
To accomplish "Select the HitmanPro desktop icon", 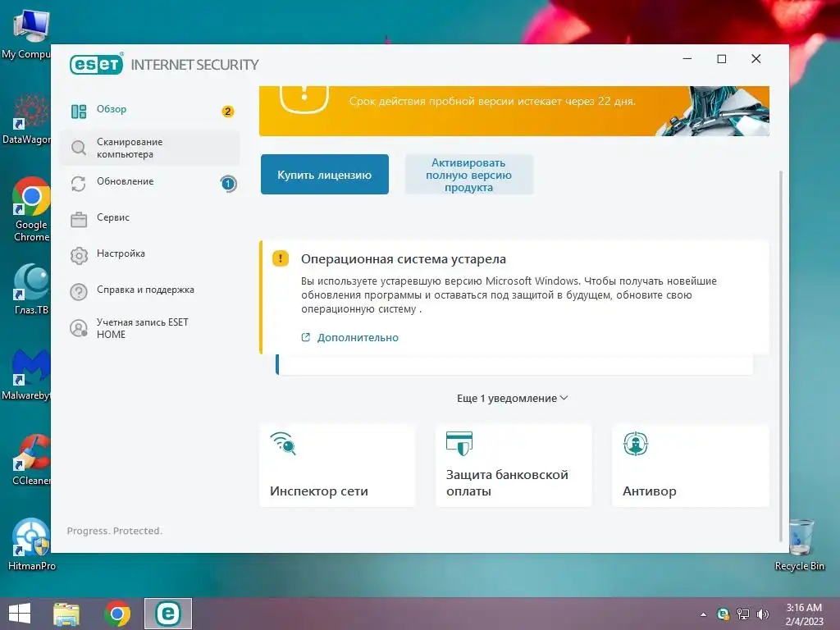I will click(x=31, y=545).
